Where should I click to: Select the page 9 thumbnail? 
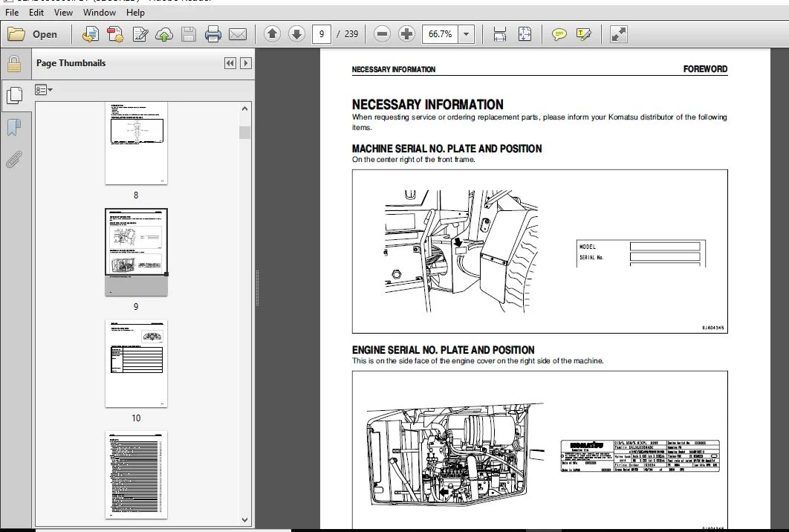click(137, 252)
